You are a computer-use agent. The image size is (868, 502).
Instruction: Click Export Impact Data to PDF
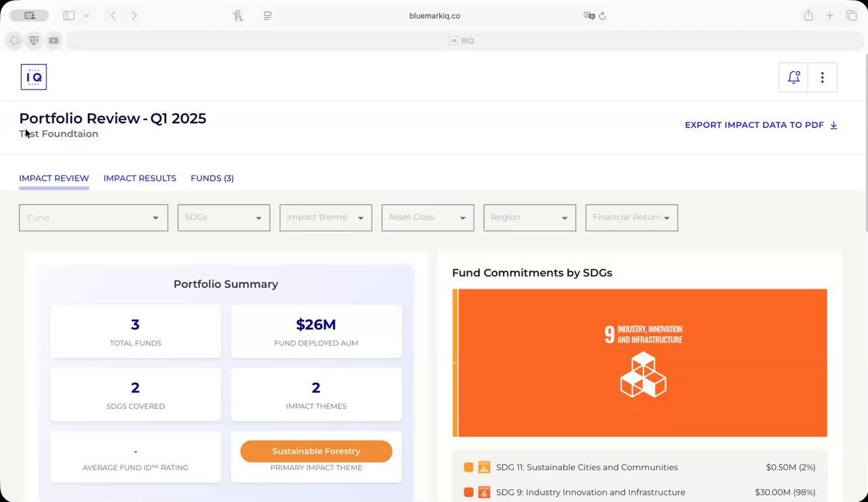click(x=761, y=125)
